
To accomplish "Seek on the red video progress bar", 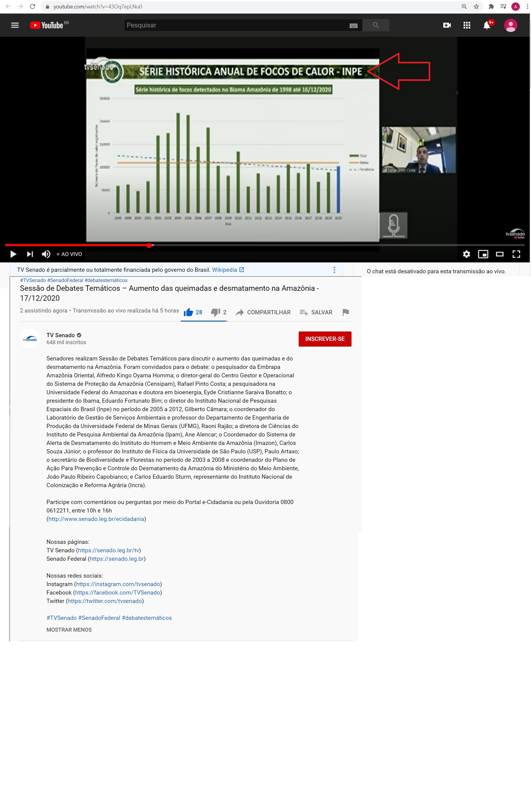I will pos(265,245).
